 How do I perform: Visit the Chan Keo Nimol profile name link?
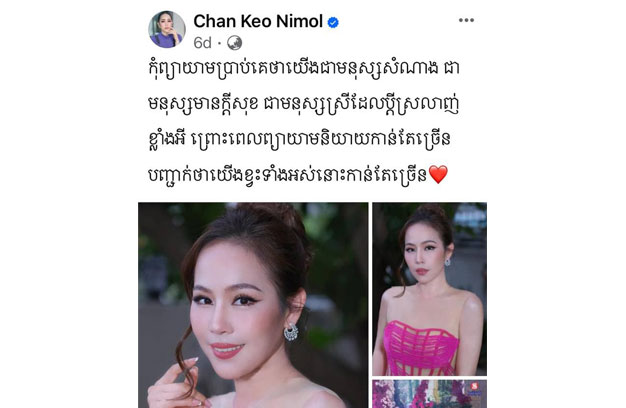(258, 21)
